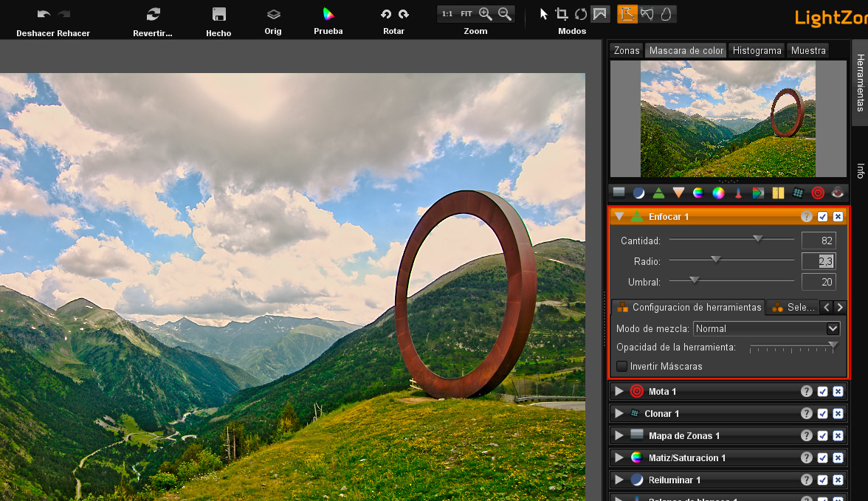Open the rotate mode tool
868x501 pixels.
pyautogui.click(x=580, y=13)
